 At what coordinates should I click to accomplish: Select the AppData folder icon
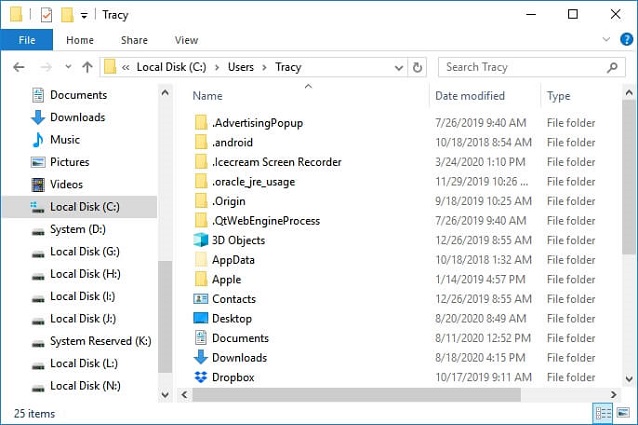click(201, 259)
